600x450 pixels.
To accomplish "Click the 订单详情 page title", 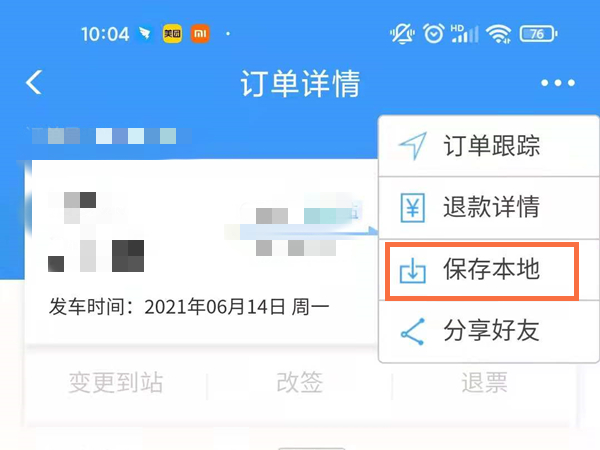I will (x=300, y=83).
